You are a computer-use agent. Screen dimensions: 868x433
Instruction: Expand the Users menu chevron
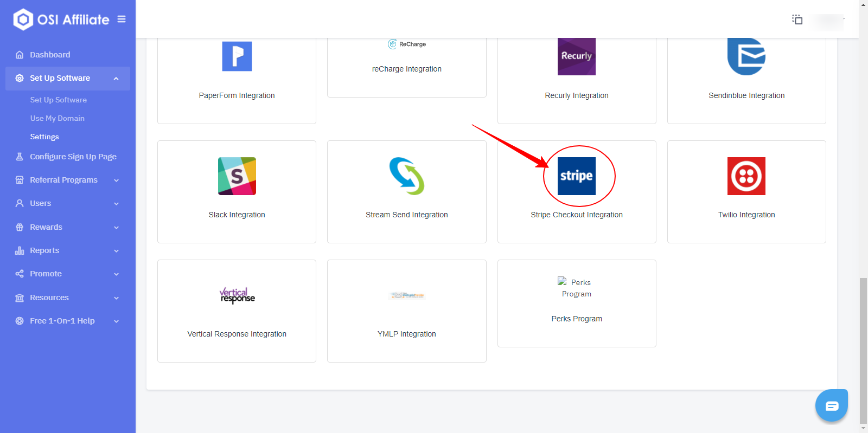[x=116, y=204]
